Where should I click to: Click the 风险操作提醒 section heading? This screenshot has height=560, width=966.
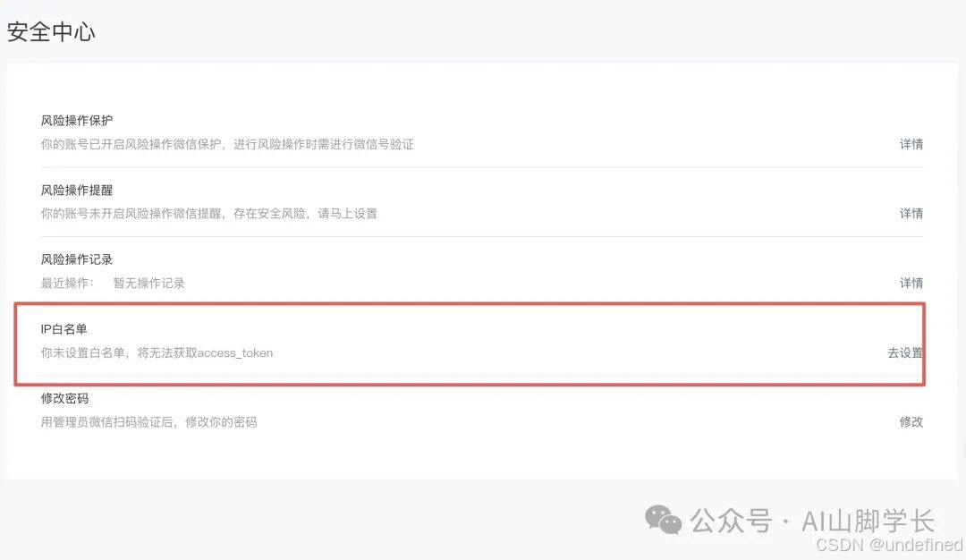pyautogui.click(x=78, y=189)
